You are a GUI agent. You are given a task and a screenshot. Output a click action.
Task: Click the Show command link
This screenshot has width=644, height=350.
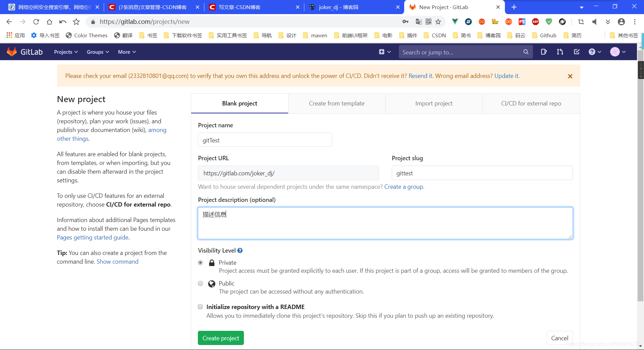[117, 262]
